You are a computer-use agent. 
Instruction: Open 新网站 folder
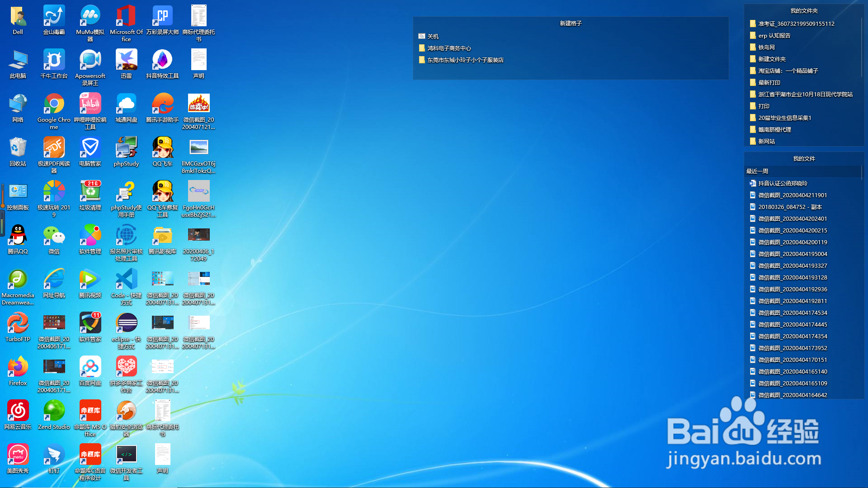762,141
